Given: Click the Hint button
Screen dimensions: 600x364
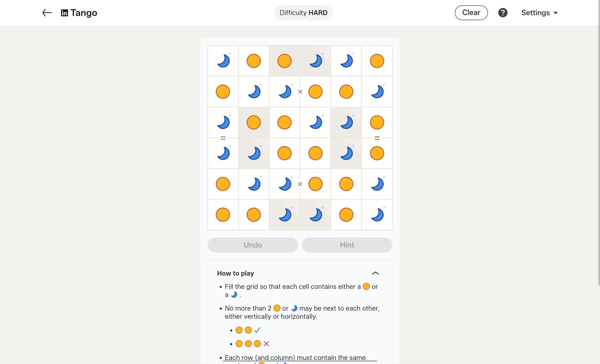Looking at the screenshot, I should pos(347,245).
